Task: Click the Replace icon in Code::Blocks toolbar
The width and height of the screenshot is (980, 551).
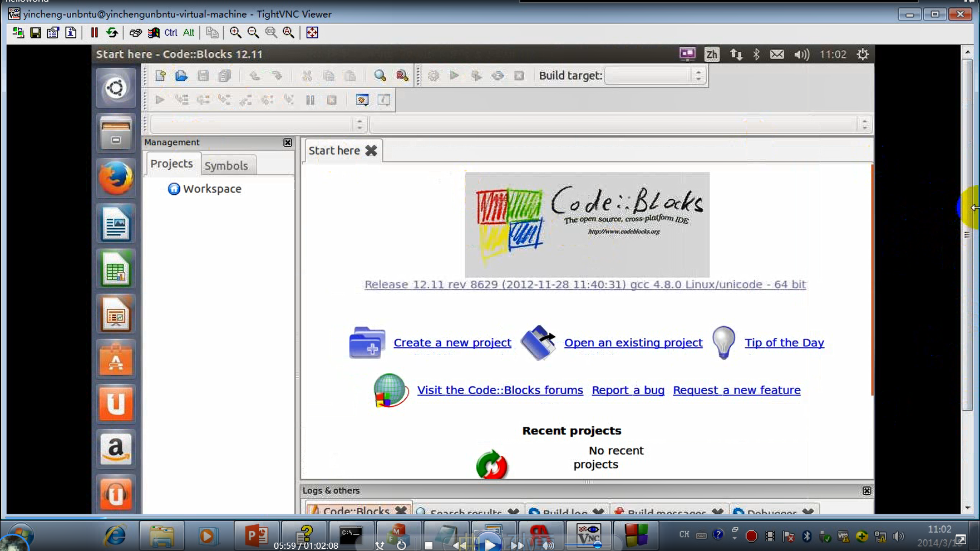Action: tap(402, 76)
